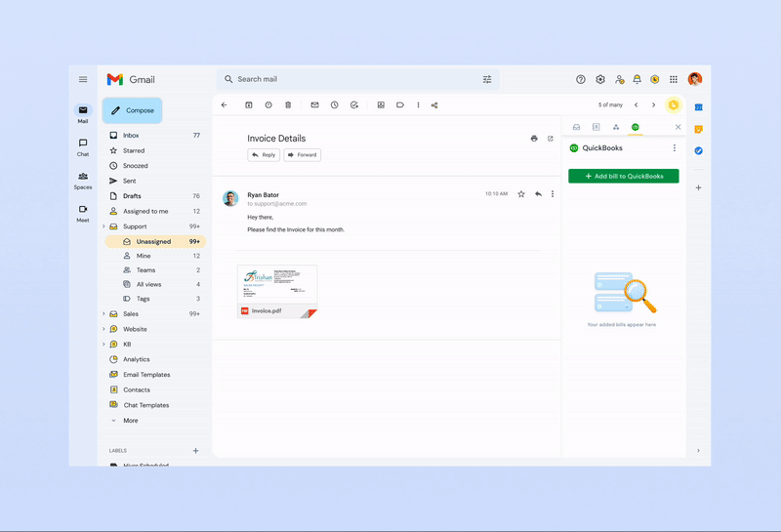Open Google Calendar in right sidebar
The height and width of the screenshot is (532, 781).
pos(698,107)
